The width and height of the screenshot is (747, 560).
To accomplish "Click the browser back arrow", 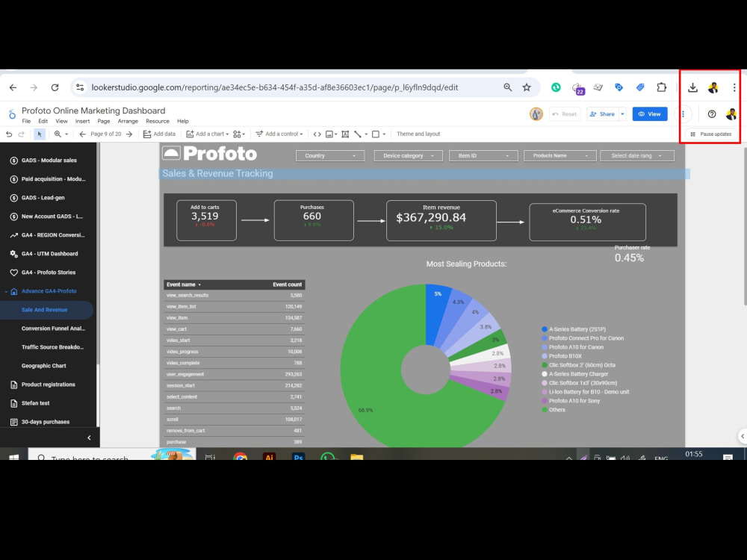I will tap(13, 87).
